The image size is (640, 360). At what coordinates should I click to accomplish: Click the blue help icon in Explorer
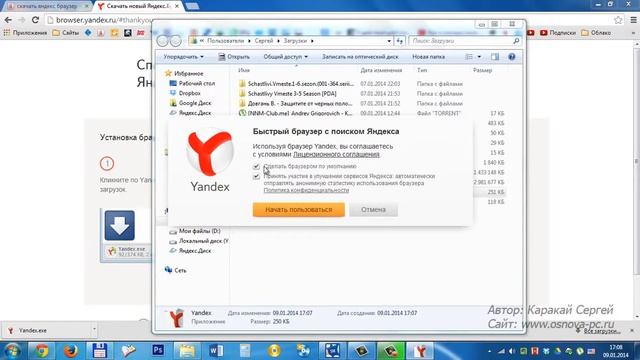click(511, 57)
